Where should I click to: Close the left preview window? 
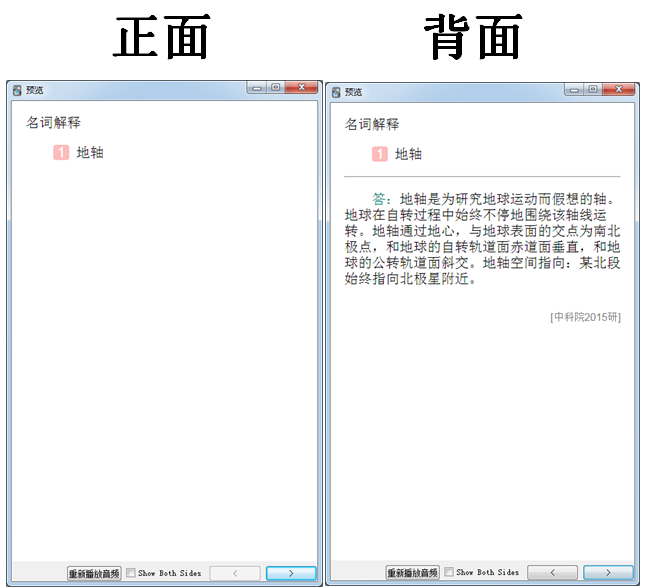[x=302, y=87]
